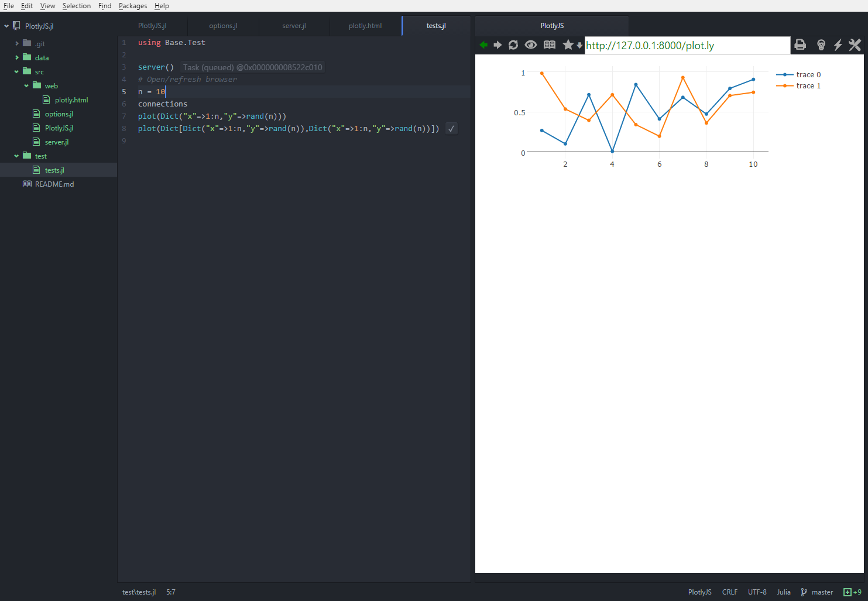Go forward in the browser pane
The image size is (868, 601).
pyautogui.click(x=498, y=45)
